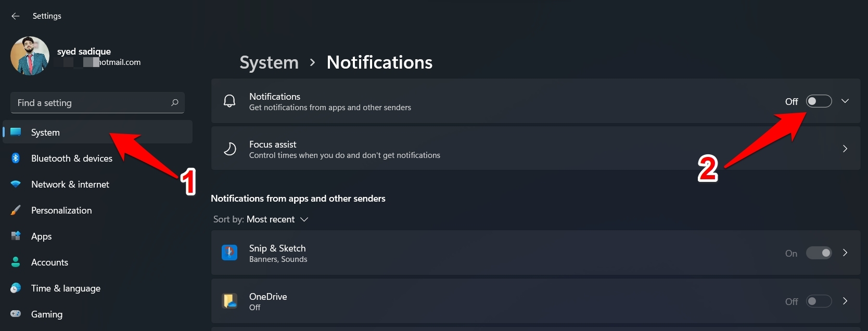
Task: Click the user profile picture
Action: pos(30,56)
